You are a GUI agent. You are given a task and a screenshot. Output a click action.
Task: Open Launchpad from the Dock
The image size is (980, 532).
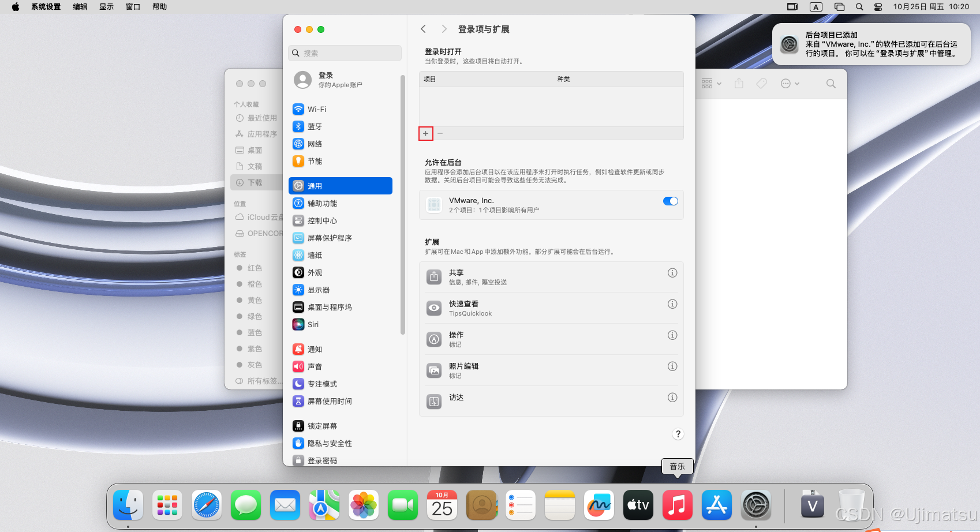click(167, 505)
